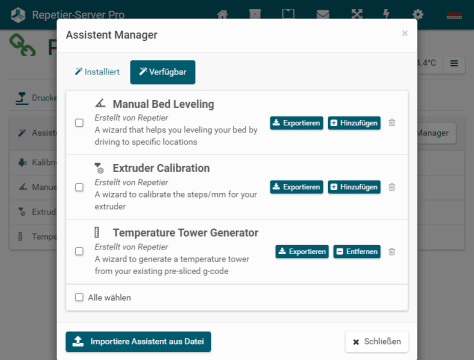Screen dimensions: 474x360
Task: Enable the Alle wählen checkbox
Action: click(79, 297)
